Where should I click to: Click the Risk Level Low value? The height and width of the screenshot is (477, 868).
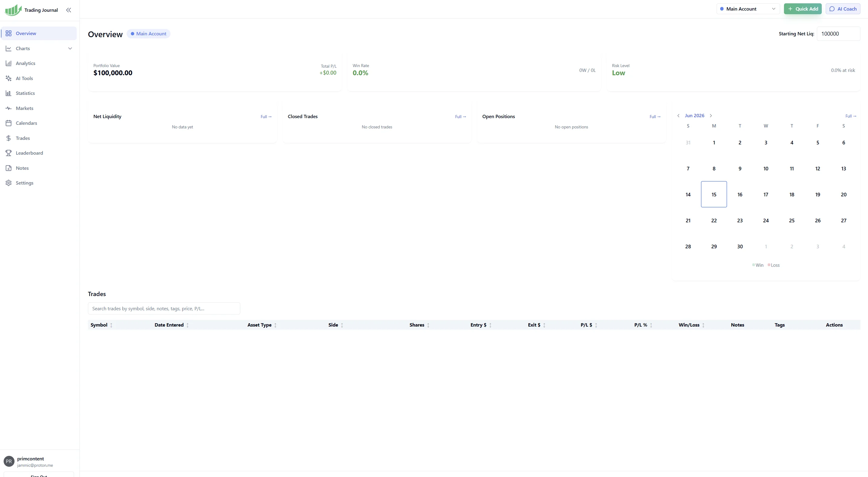pyautogui.click(x=619, y=73)
